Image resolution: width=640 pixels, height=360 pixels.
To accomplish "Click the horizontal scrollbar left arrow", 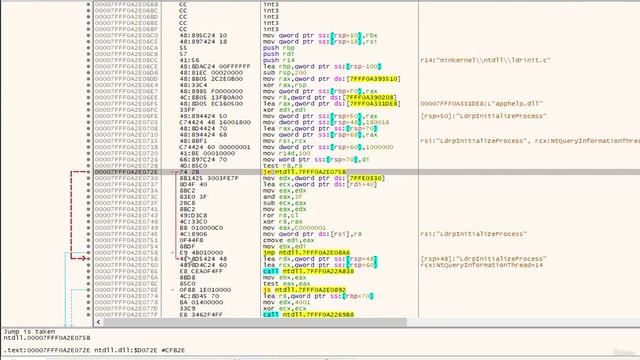I will tap(98, 322).
